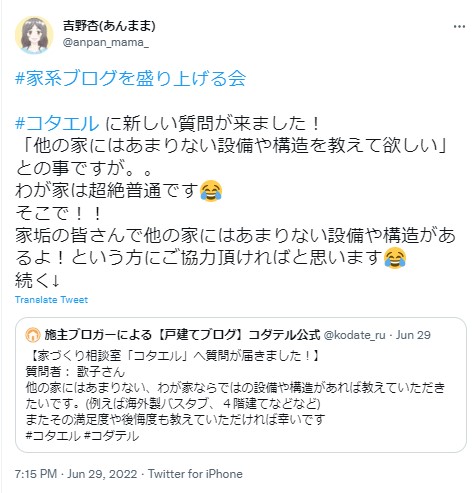Click the laughing emoji after 思います
Viewport: 476px width, 493px height.
point(395,258)
